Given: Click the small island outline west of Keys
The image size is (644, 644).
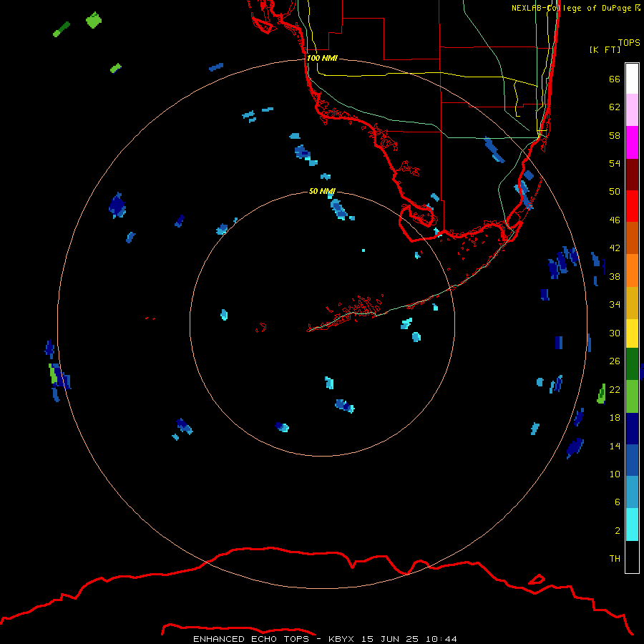Looking at the screenshot, I should point(260,328).
